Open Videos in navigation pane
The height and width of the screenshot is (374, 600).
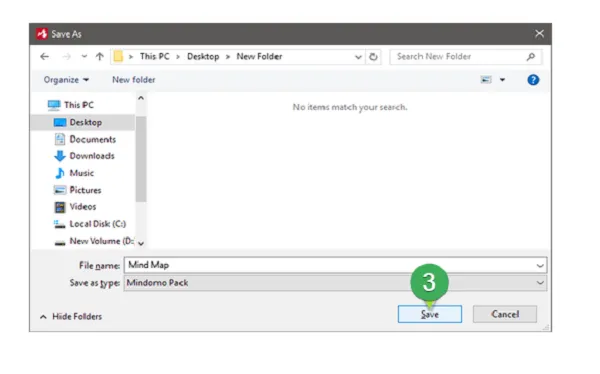coord(83,207)
